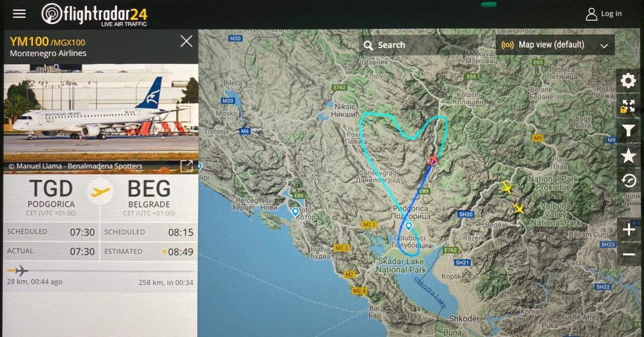Click the Podgorica airport pin

(x=409, y=227)
